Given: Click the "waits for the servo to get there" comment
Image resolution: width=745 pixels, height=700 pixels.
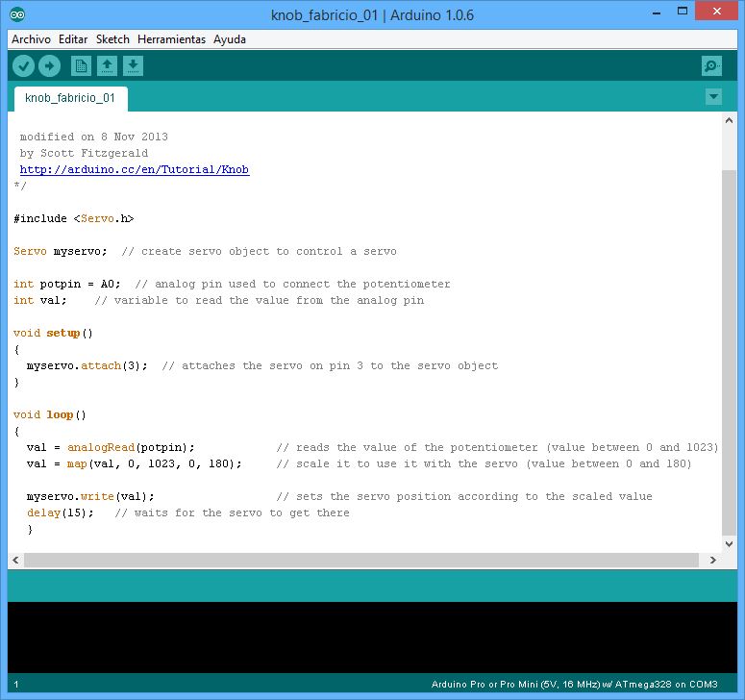Looking at the screenshot, I should point(233,513).
